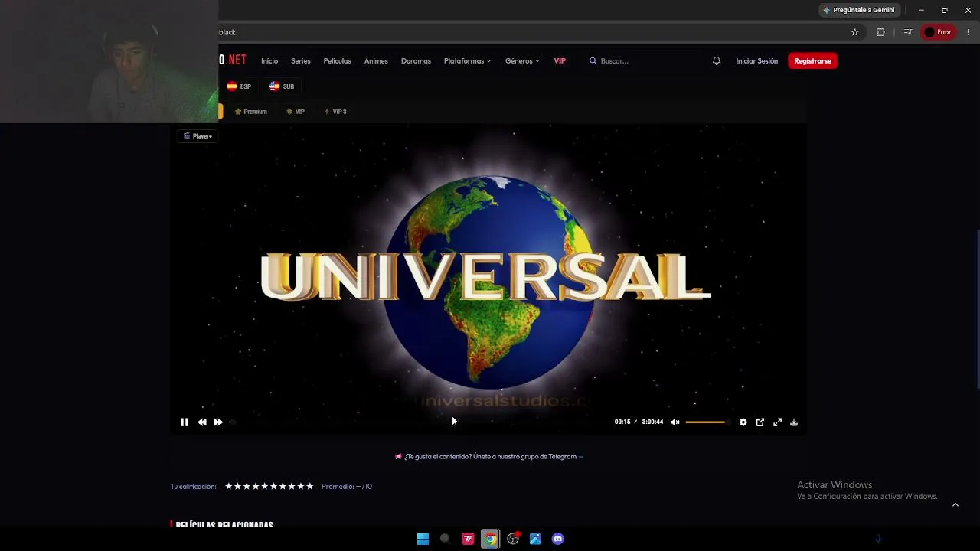Choose the Premium server tab
Screen dimensions: 980x551
251,112
